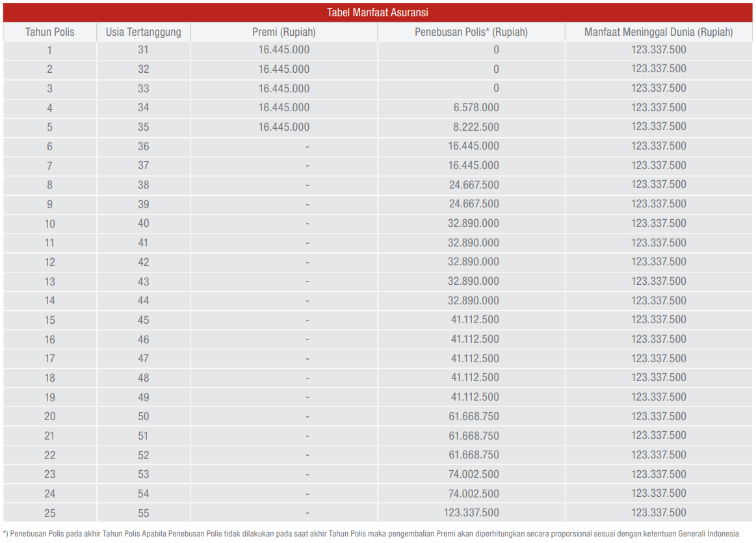Click age 42 cell
The width and height of the screenshot is (756, 543).
[143, 262]
